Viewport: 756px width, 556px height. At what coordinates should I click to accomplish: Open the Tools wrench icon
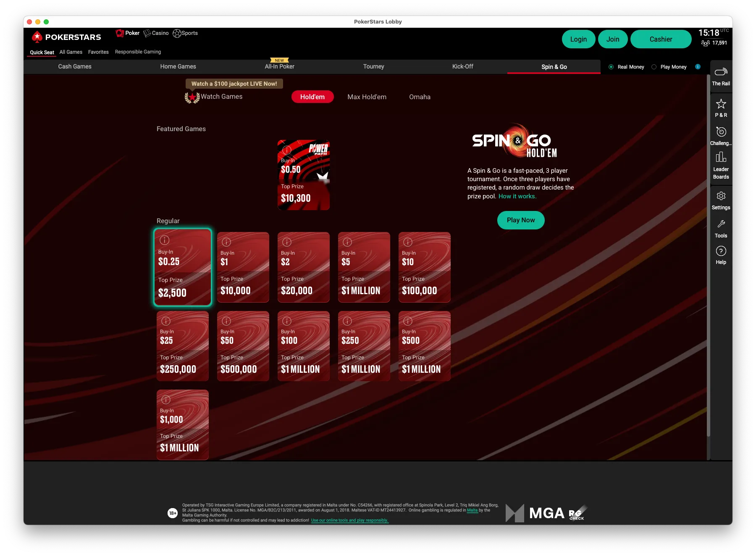(x=721, y=224)
